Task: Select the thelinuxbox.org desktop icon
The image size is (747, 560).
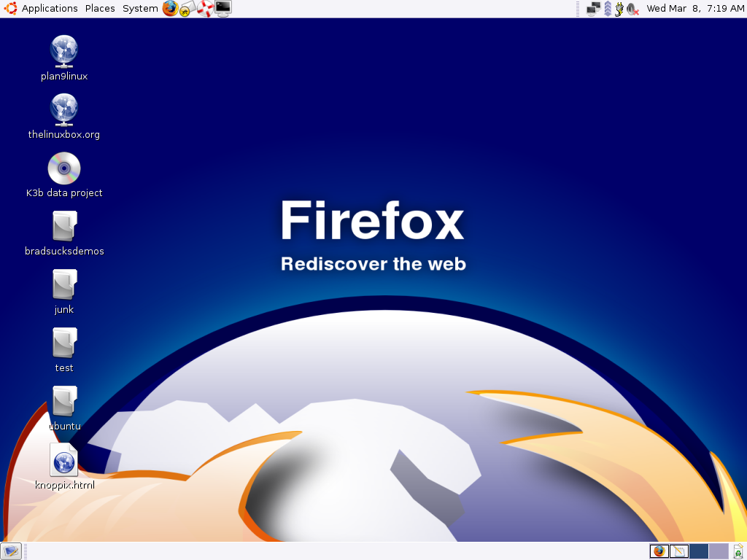Action: [64, 109]
